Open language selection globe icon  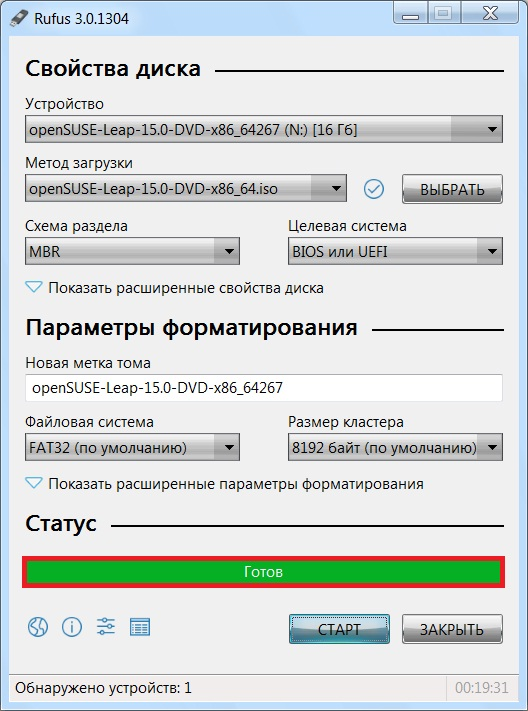coord(38,628)
